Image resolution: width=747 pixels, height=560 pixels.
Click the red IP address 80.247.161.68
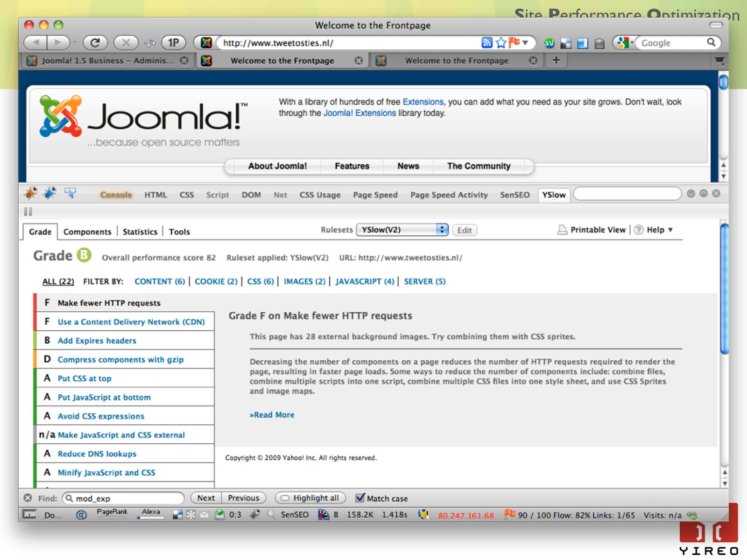466,516
